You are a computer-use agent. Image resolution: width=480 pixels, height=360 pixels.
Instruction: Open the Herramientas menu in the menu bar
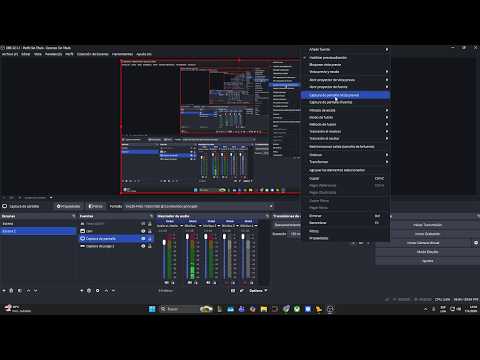tap(122, 54)
